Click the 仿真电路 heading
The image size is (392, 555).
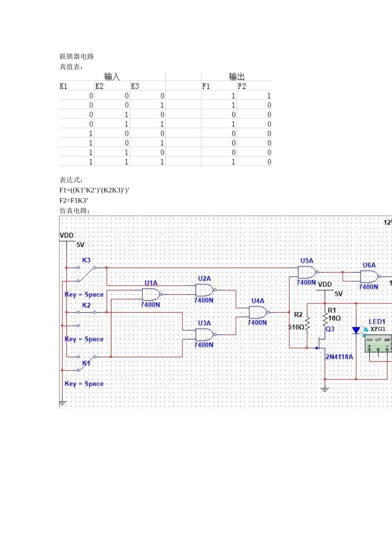pos(75,211)
